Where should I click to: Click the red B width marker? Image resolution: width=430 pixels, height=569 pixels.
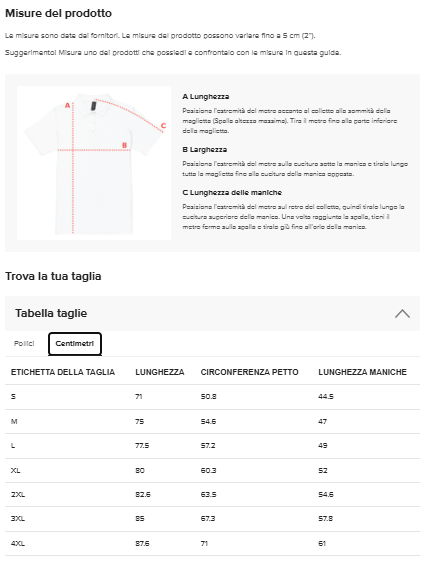tap(124, 145)
